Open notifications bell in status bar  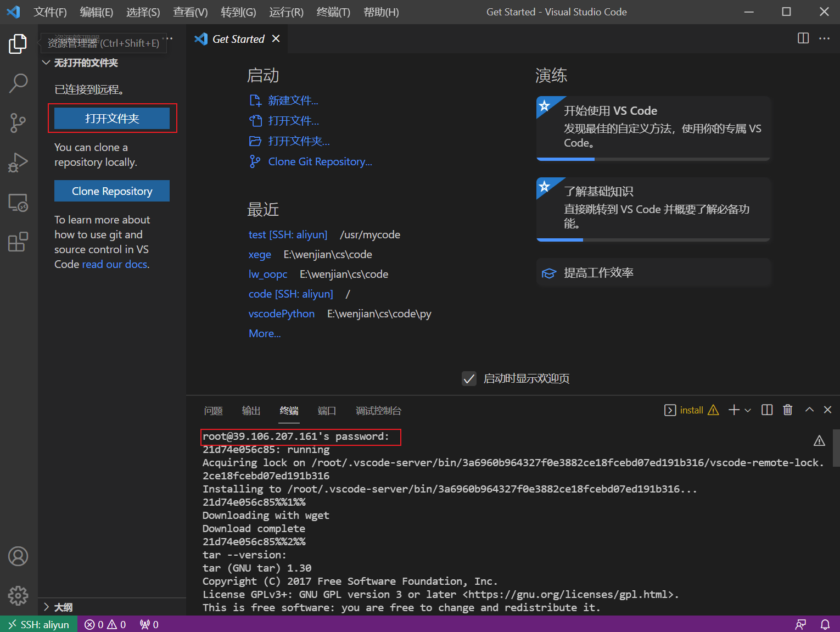point(825,624)
